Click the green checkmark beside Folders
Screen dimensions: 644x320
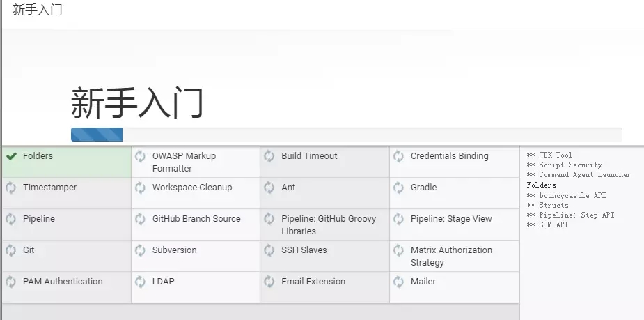click(x=12, y=156)
